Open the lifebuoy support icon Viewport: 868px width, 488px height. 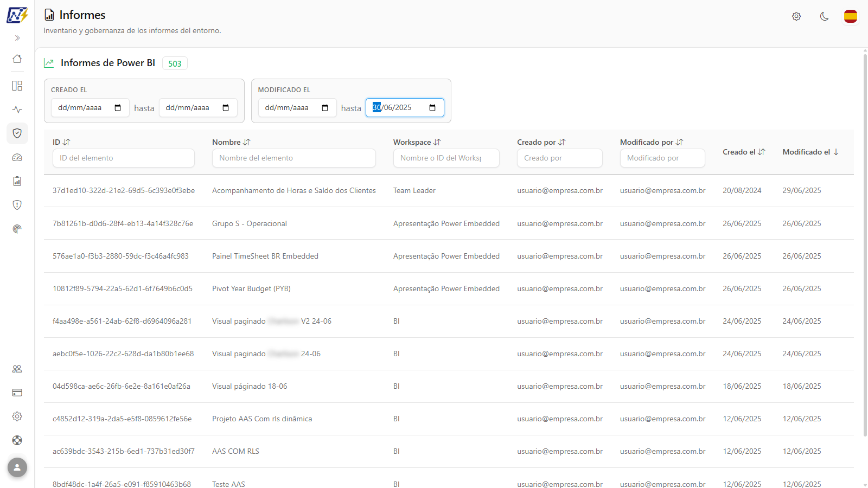17,440
